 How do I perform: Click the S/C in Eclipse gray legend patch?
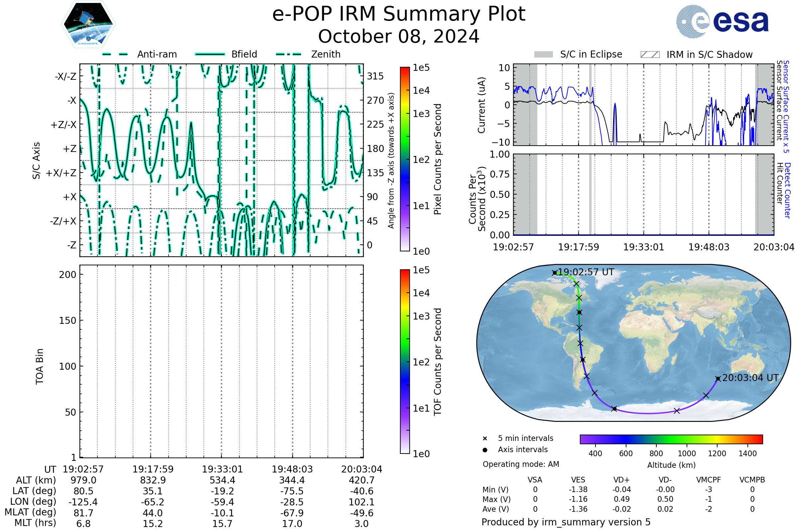[544, 55]
